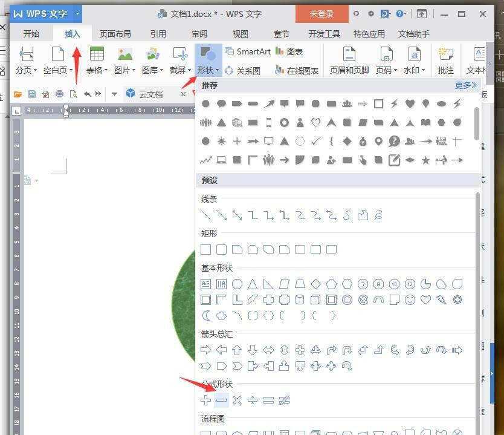Click the undo arrow icon

point(87,94)
